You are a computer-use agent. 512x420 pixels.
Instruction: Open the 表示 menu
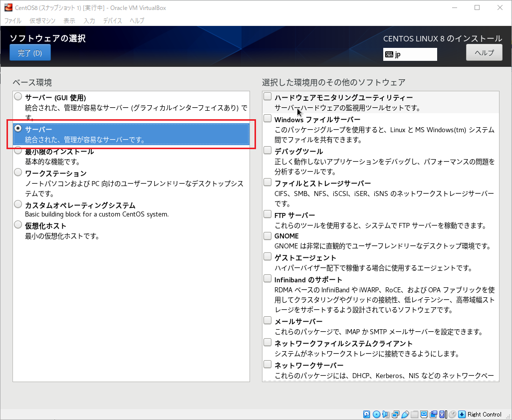pyautogui.click(x=69, y=20)
